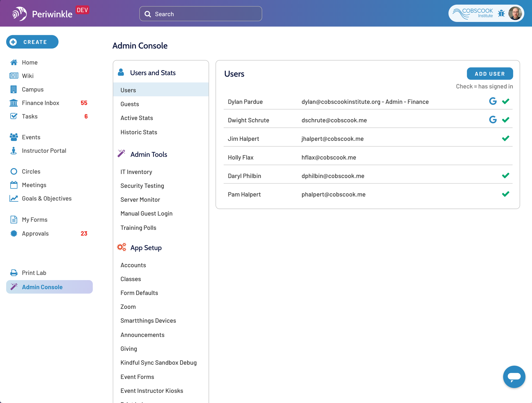Open Guests under Users and Stats
This screenshot has height=403, width=532.
coord(130,104)
